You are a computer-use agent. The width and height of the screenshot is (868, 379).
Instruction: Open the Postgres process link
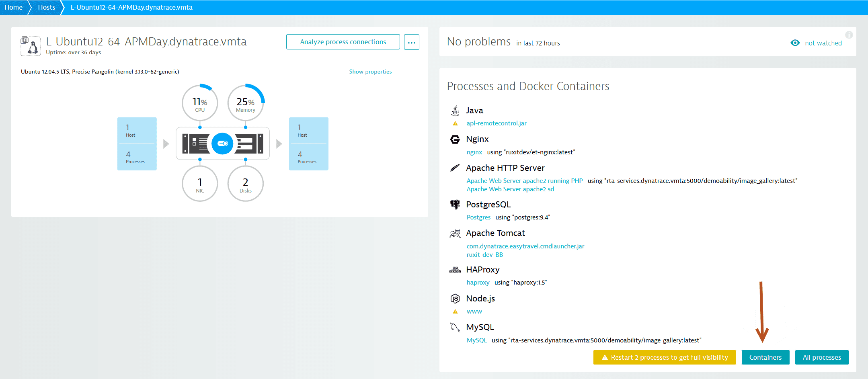[x=478, y=217]
